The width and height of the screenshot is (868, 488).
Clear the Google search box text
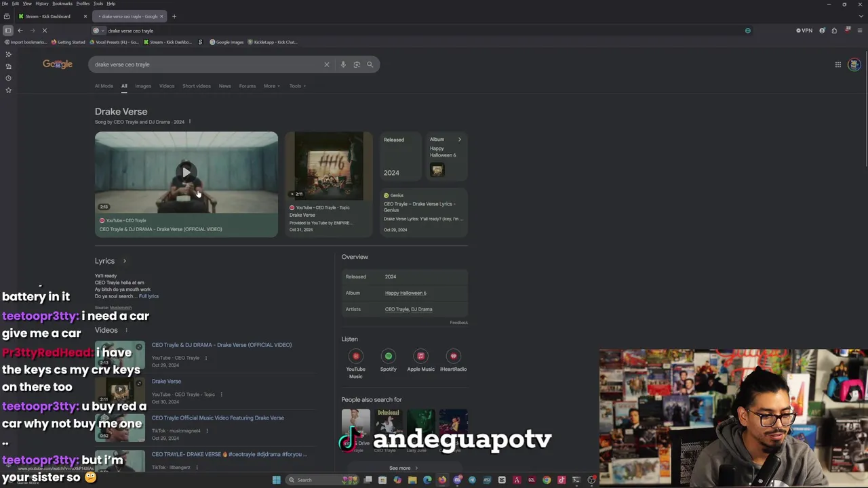coord(326,64)
